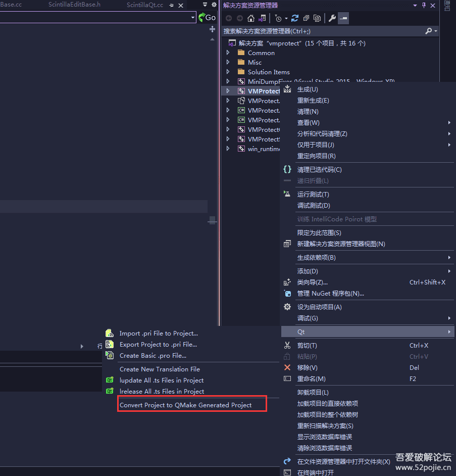Choose 卸载项目(L) unload project

pos(313,392)
